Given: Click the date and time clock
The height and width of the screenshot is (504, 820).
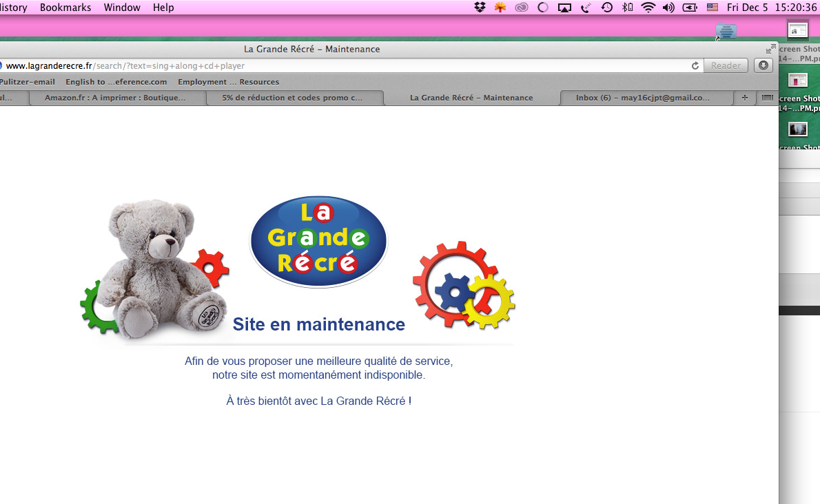Looking at the screenshot, I should [771, 8].
